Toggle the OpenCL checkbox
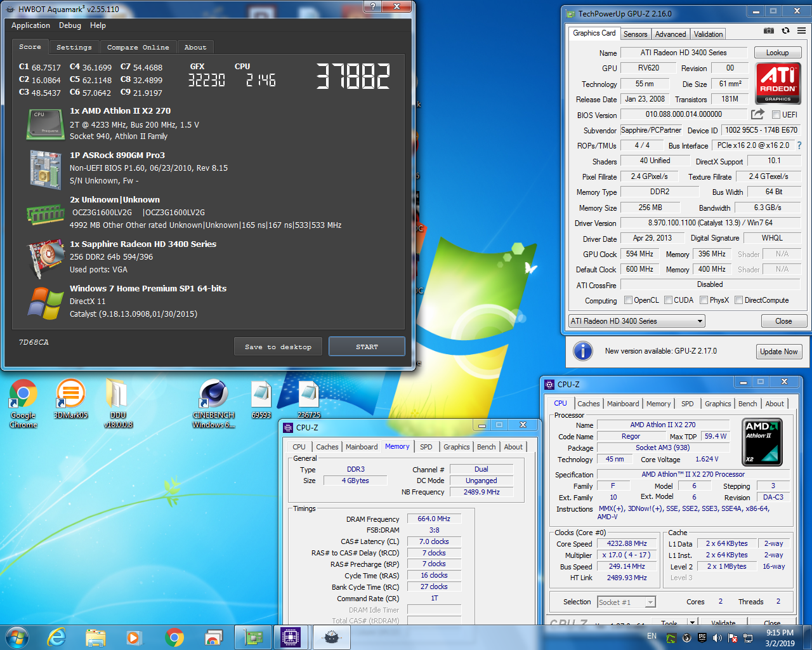The height and width of the screenshot is (650, 812). click(x=628, y=300)
